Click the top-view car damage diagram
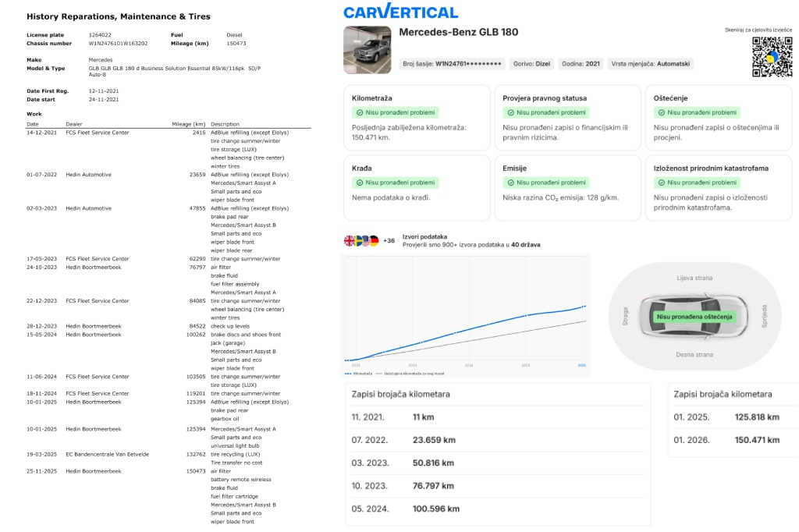The width and height of the screenshot is (799, 532). point(694,317)
